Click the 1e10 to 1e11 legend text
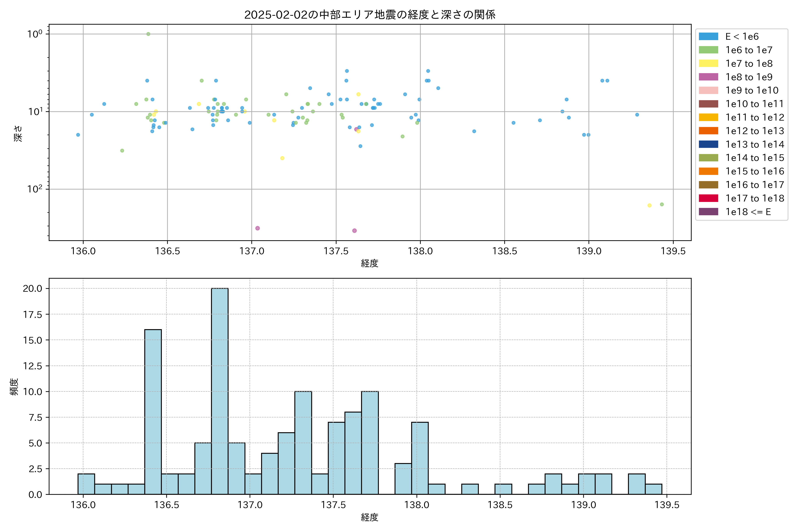This screenshot has width=798, height=532. [755, 104]
